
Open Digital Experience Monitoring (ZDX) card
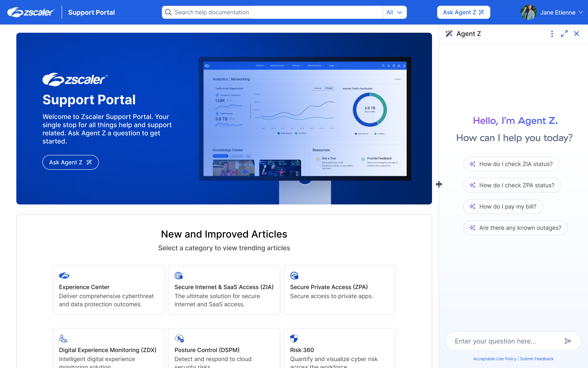[x=109, y=348]
